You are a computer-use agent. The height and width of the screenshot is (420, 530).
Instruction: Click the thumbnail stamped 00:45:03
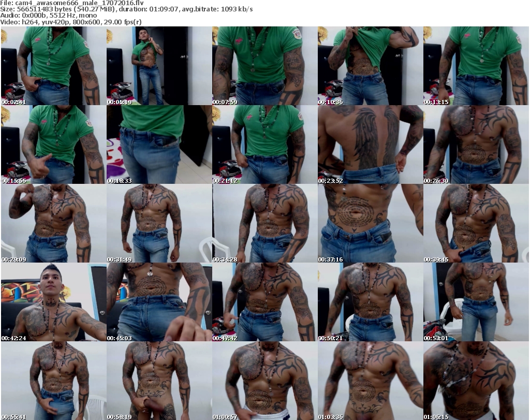159,302
